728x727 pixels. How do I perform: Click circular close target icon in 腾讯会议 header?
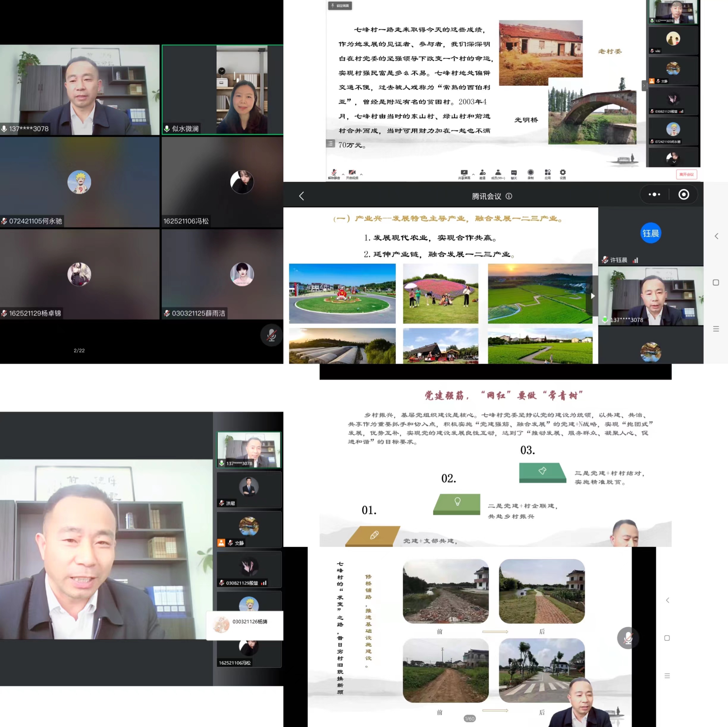click(683, 194)
